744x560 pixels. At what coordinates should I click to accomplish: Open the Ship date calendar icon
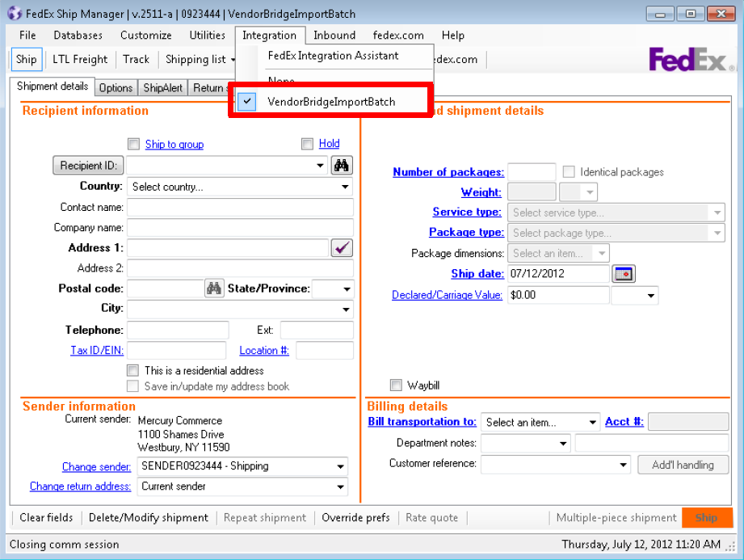[624, 274]
